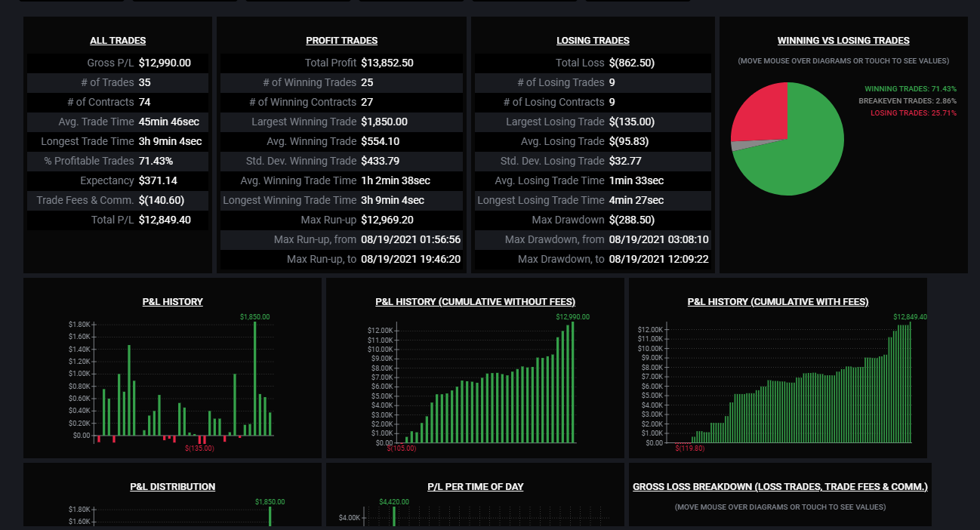This screenshot has width=980, height=530.
Task: Click the Largest Winning Trade value in Profit Trades
Action: coord(384,122)
